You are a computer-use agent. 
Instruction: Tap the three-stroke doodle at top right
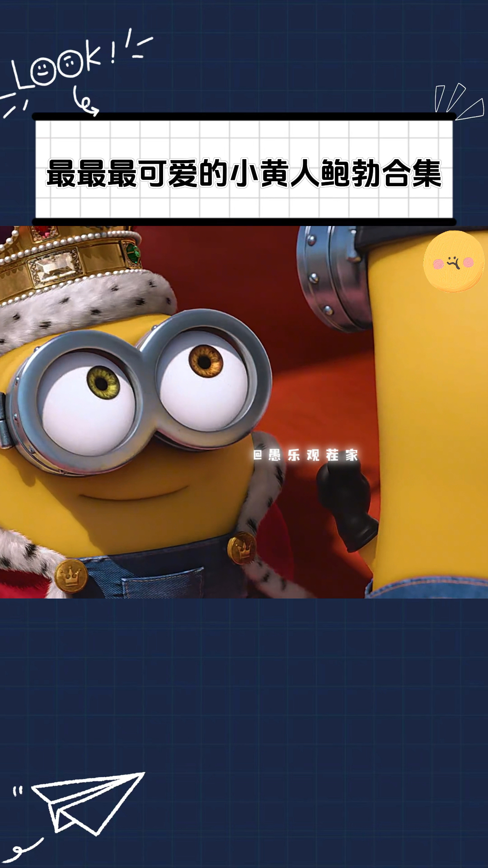457,101
